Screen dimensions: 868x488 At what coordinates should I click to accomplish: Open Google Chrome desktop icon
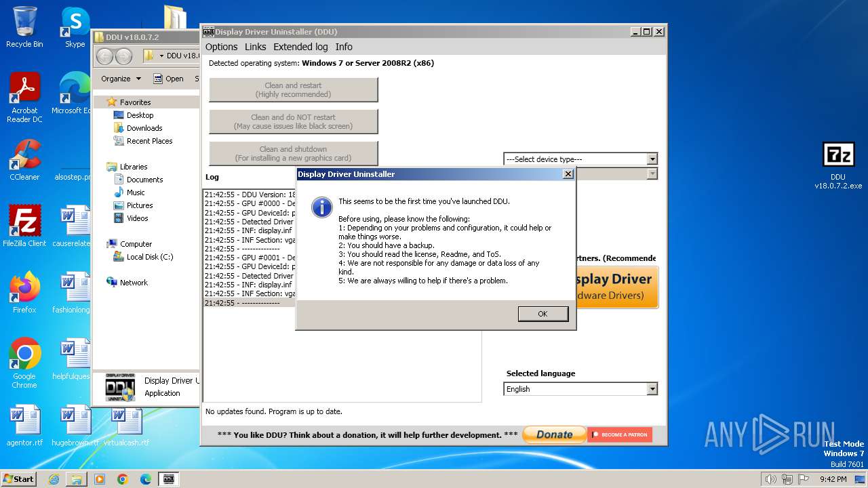(24, 363)
